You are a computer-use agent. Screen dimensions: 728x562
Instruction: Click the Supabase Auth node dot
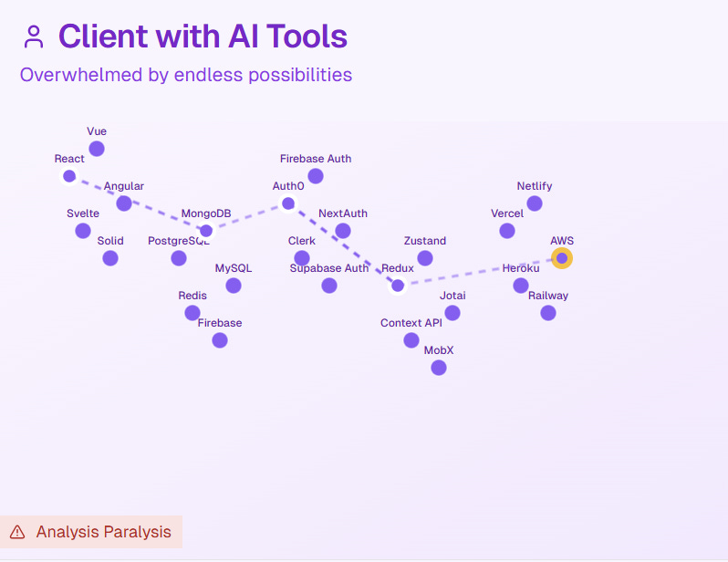[329, 286]
